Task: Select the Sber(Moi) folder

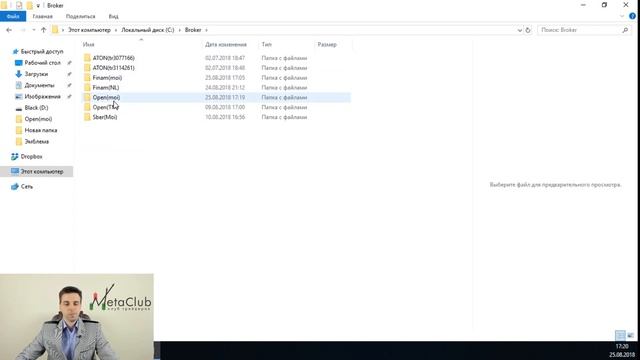Action: (x=105, y=117)
